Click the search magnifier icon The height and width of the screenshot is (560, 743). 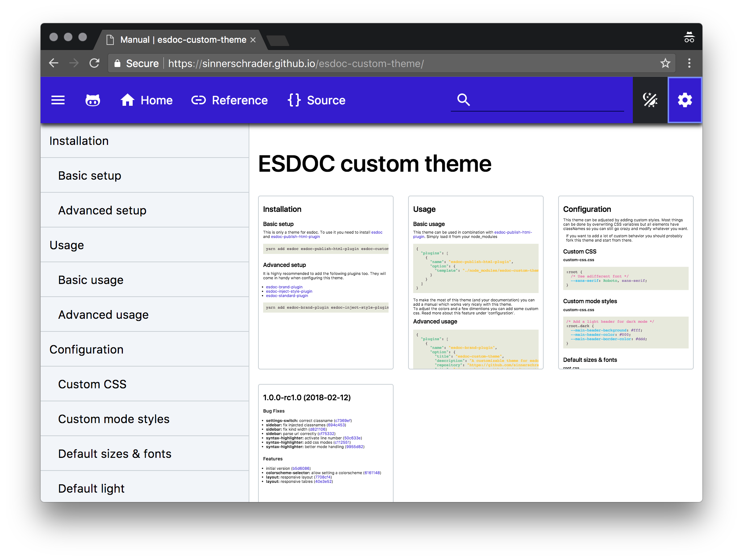click(464, 100)
